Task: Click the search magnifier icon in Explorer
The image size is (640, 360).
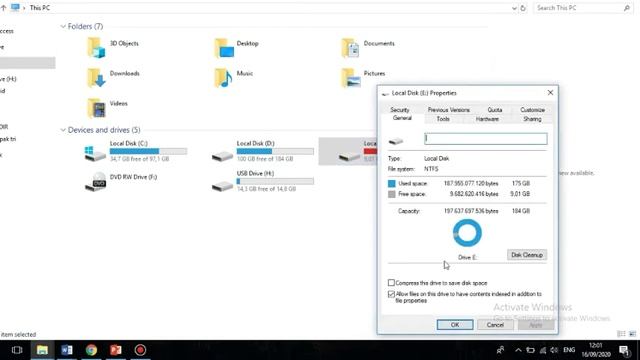Action: coord(627,8)
